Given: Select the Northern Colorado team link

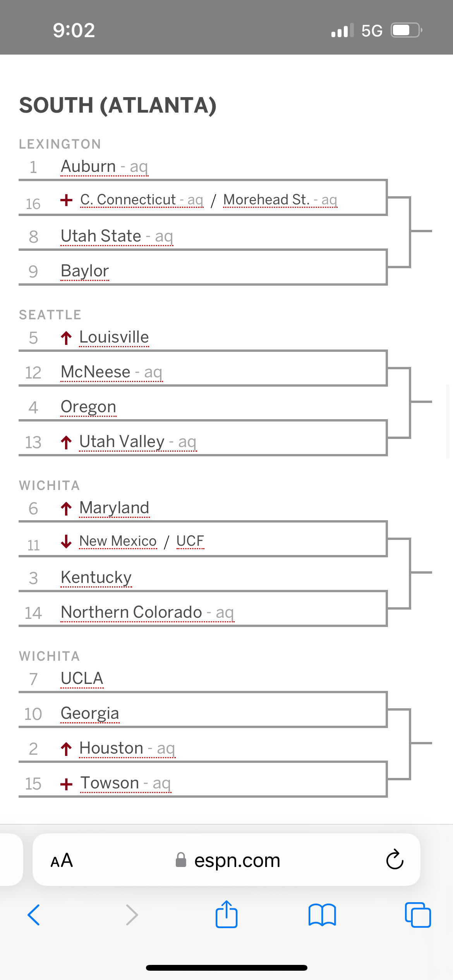Looking at the screenshot, I should [x=132, y=612].
